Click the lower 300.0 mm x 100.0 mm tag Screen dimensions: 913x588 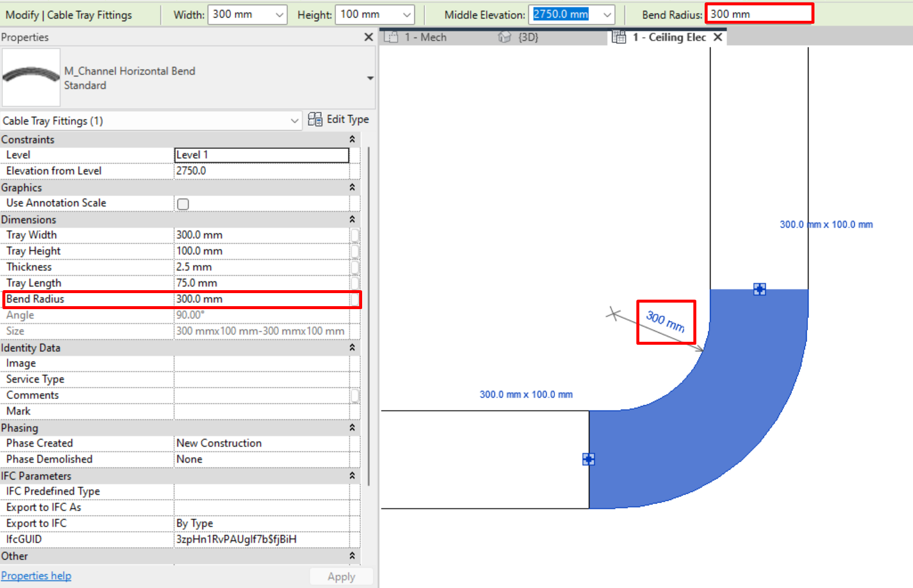tap(526, 395)
